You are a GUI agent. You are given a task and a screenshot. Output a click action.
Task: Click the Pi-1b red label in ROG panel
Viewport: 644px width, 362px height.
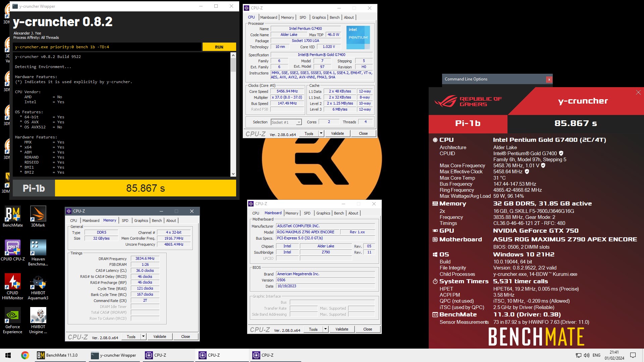pyautogui.click(x=468, y=123)
